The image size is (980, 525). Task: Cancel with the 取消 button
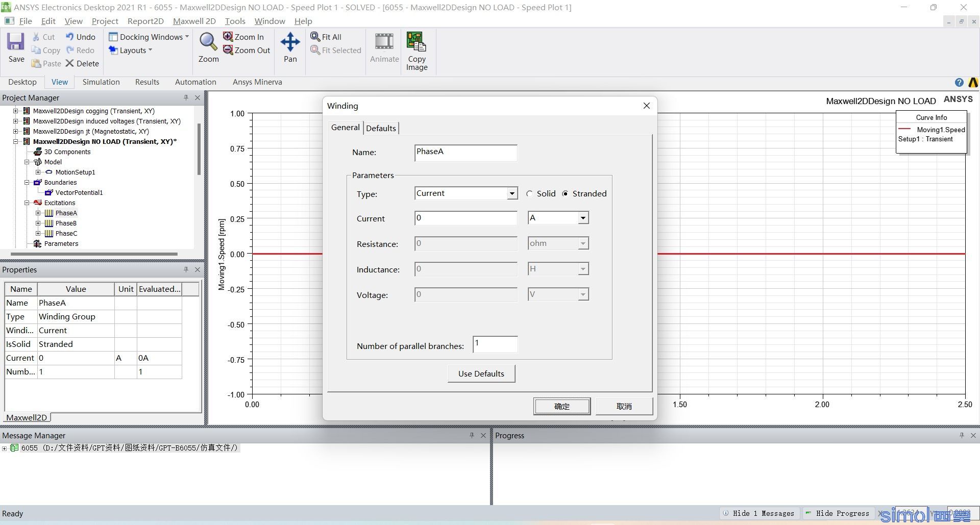(x=624, y=406)
